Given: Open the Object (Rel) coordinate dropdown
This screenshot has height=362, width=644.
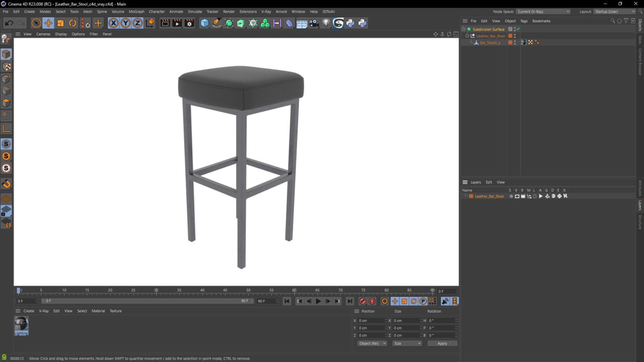Looking at the screenshot, I should pyautogui.click(x=372, y=344).
